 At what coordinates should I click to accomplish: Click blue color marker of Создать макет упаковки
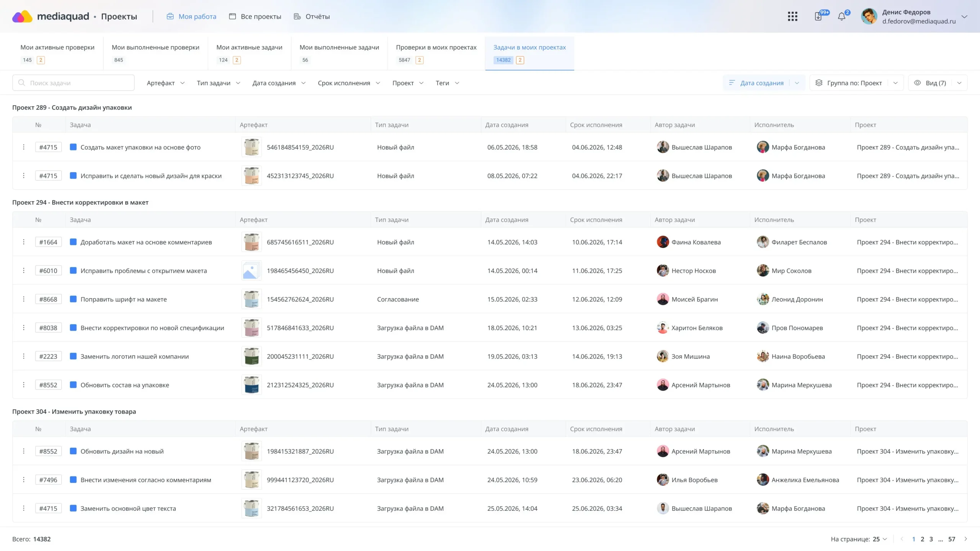pyautogui.click(x=73, y=147)
